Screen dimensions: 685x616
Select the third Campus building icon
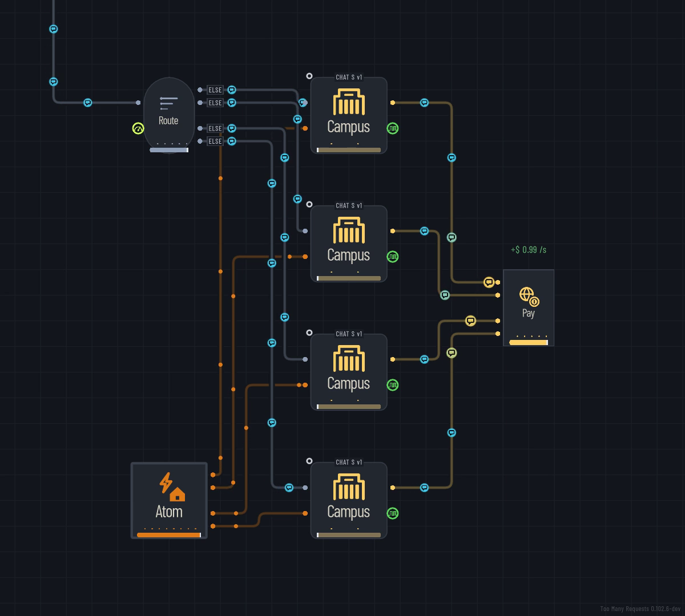click(x=349, y=359)
